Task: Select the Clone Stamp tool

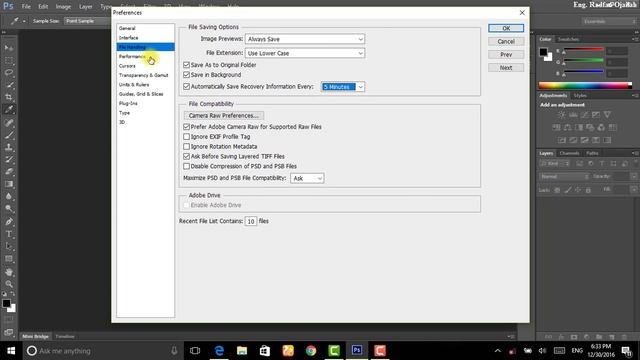Action: pyautogui.click(x=9, y=147)
